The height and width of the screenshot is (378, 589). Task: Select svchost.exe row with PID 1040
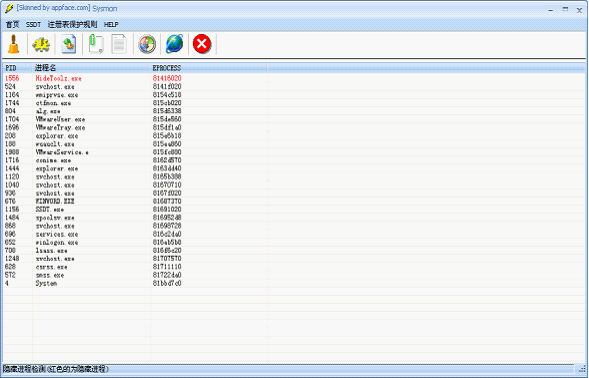(x=294, y=185)
